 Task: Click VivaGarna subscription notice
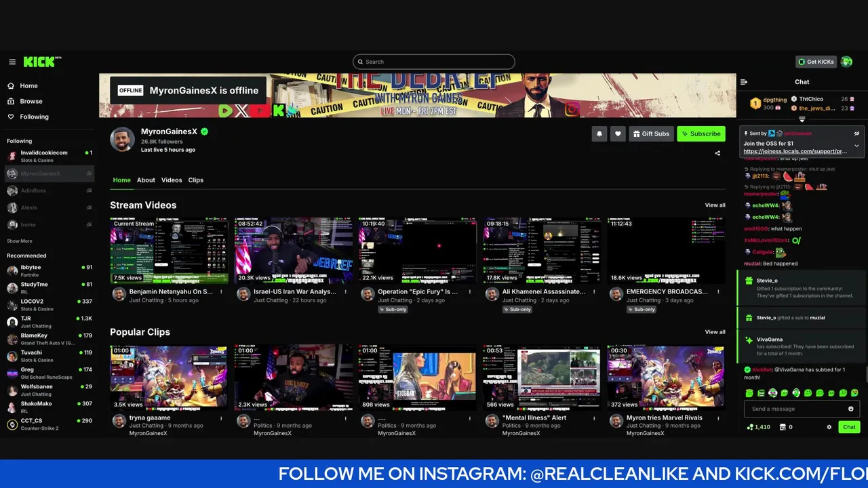(x=802, y=348)
